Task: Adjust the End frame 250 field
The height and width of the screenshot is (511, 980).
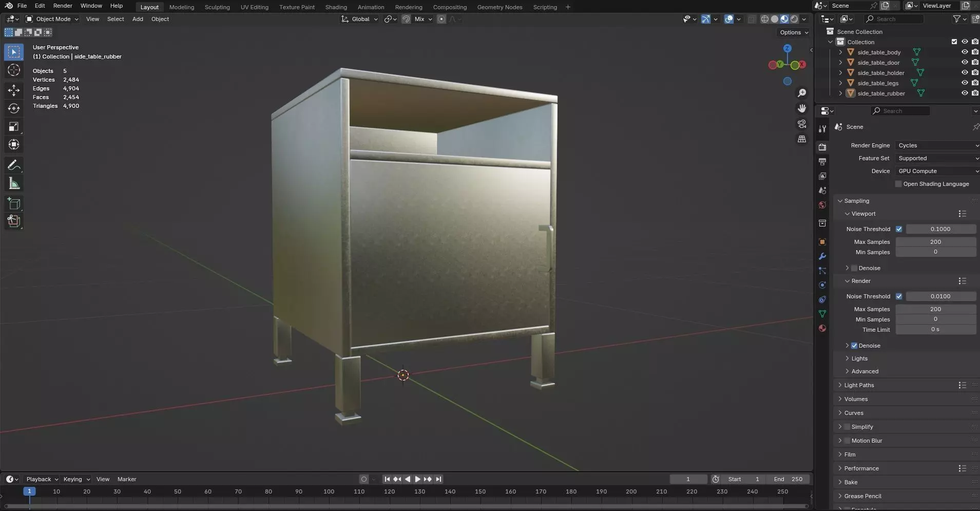Action: (788, 479)
